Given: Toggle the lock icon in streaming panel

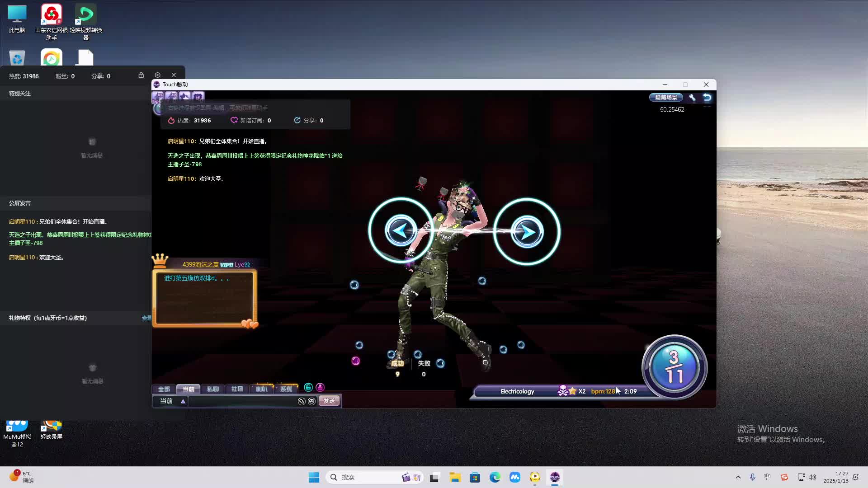Looking at the screenshot, I should coord(141,75).
